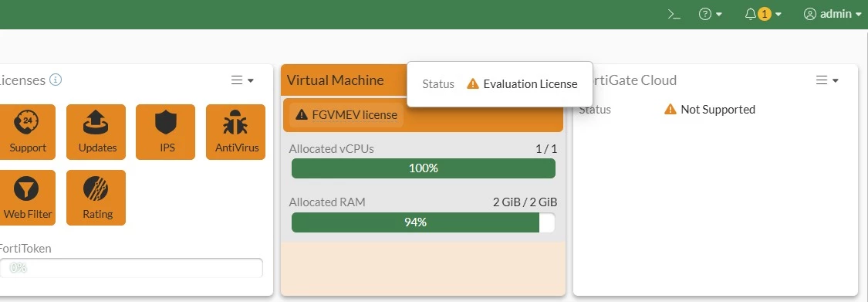Image resolution: width=868 pixels, height=302 pixels.
Task: Click the Evaluation License status text
Action: pos(530,84)
